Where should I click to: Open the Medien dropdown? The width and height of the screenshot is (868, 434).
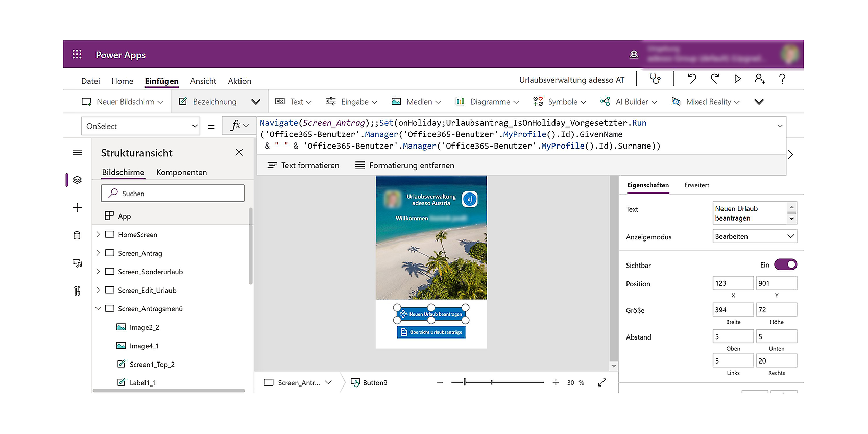tap(416, 102)
